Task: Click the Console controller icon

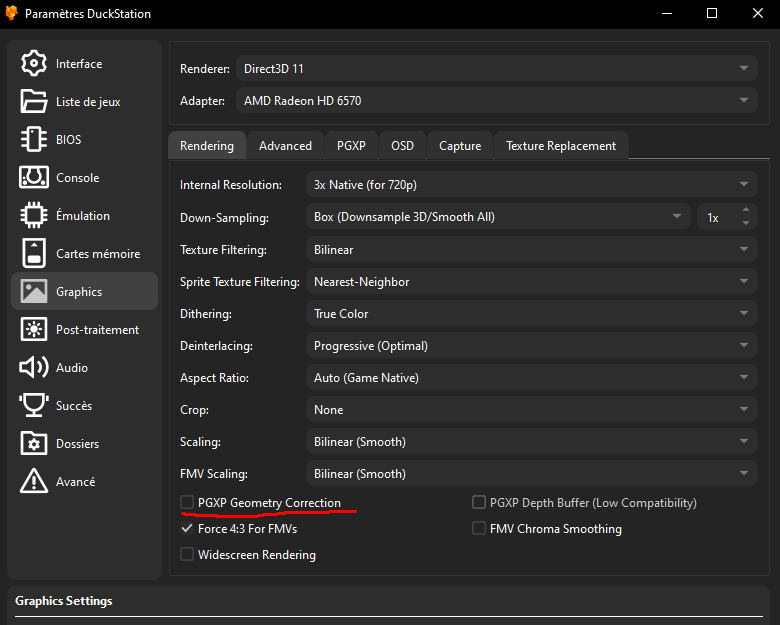Action: tap(34, 177)
